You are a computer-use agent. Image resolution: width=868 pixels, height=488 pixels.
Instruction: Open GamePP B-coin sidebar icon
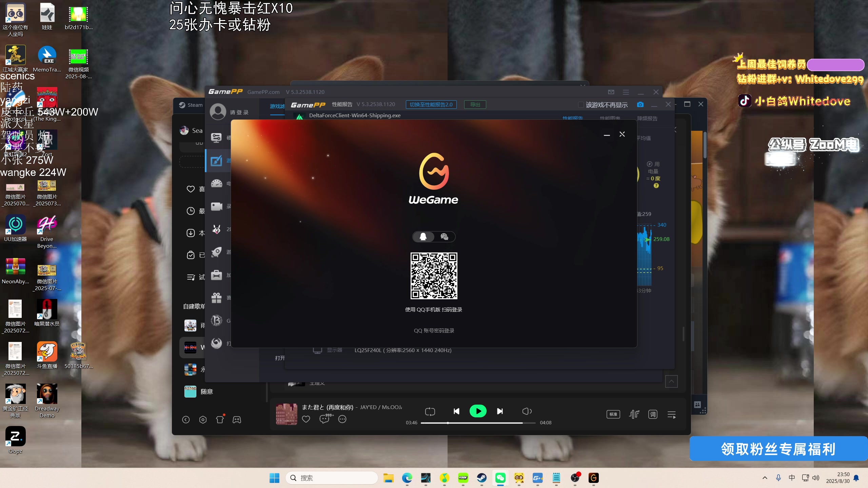216,321
